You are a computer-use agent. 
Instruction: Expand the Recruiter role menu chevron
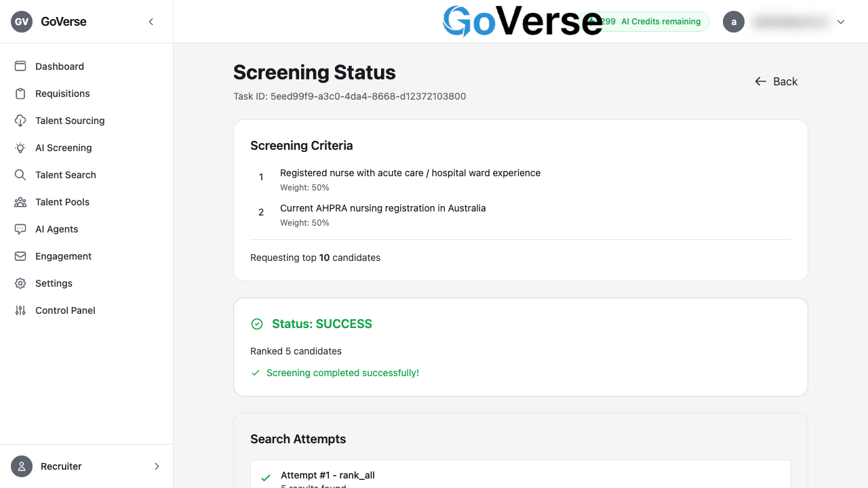[157, 466]
